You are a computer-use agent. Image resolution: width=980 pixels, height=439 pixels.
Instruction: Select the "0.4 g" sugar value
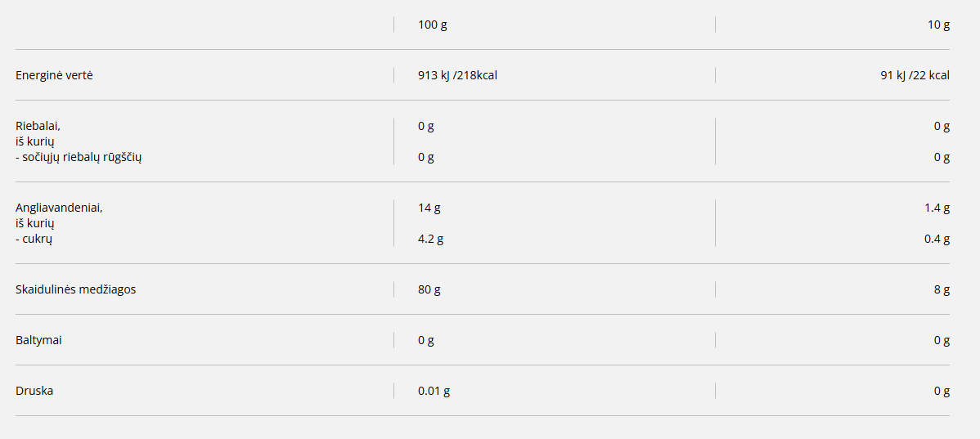coord(937,239)
